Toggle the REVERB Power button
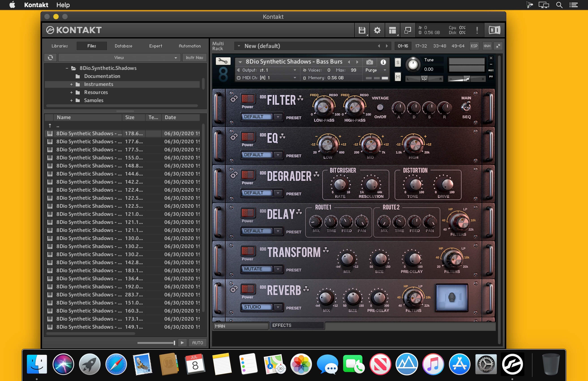Image resolution: width=588 pixels, height=381 pixels. [248, 289]
